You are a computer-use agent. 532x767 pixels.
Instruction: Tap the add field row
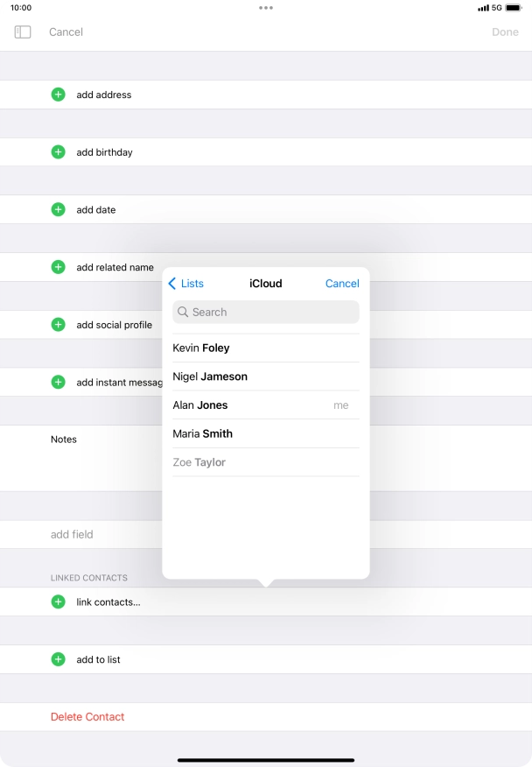pyautogui.click(x=72, y=534)
